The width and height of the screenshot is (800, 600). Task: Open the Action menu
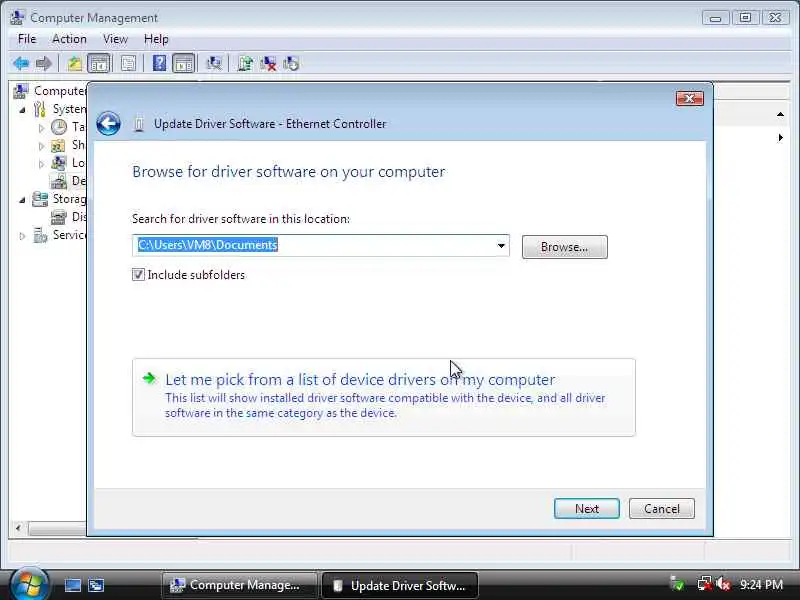coord(69,39)
